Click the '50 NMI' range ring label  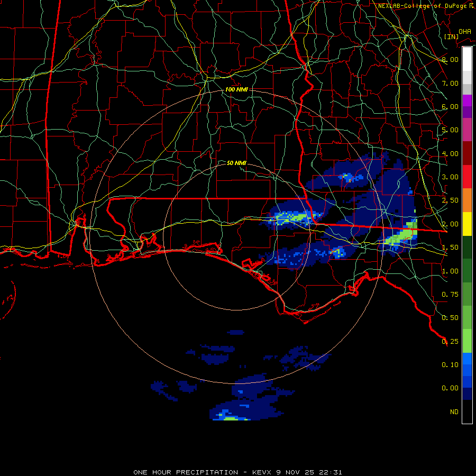point(236,163)
